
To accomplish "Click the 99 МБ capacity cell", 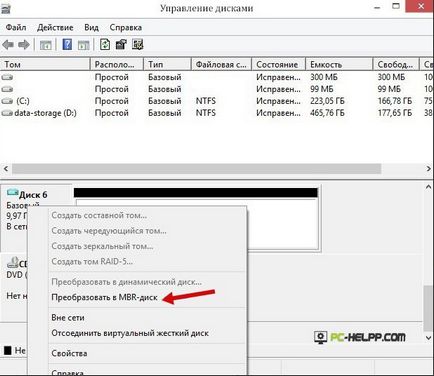I will pyautogui.click(x=322, y=89).
